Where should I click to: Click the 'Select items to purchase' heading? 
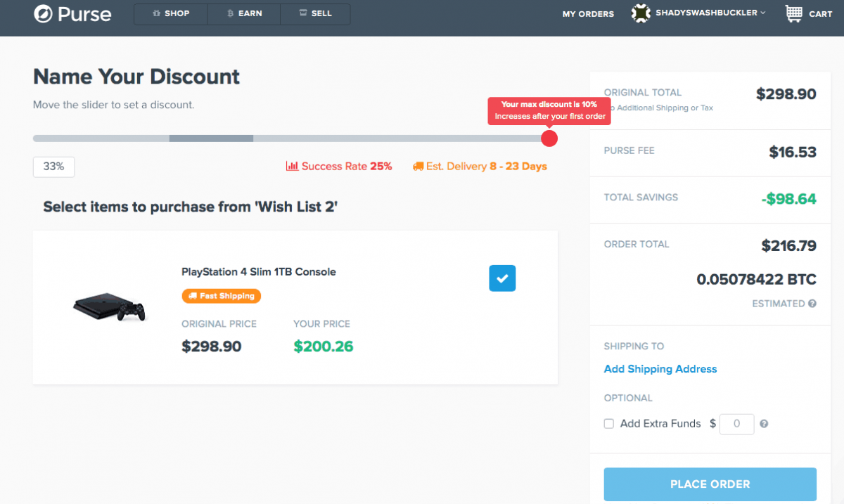(191, 207)
